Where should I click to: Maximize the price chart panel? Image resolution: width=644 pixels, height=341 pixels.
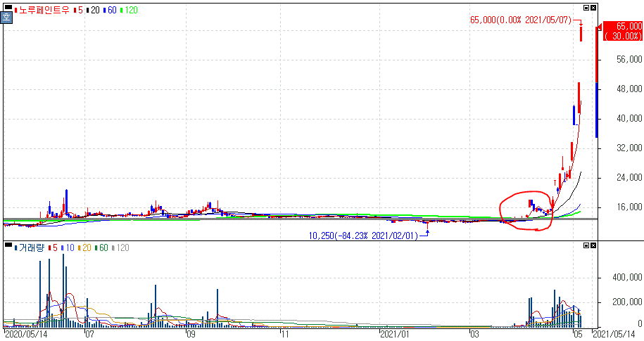[x=586, y=8]
